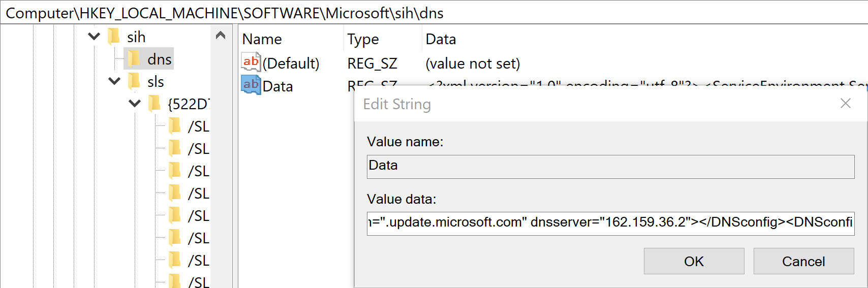Collapse the {522D tree node
868x288 pixels.
click(135, 104)
